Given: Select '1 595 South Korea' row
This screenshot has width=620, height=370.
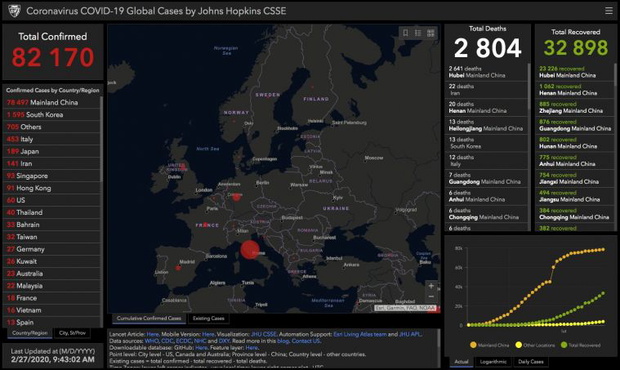Looking at the screenshot, I should click(x=52, y=115).
